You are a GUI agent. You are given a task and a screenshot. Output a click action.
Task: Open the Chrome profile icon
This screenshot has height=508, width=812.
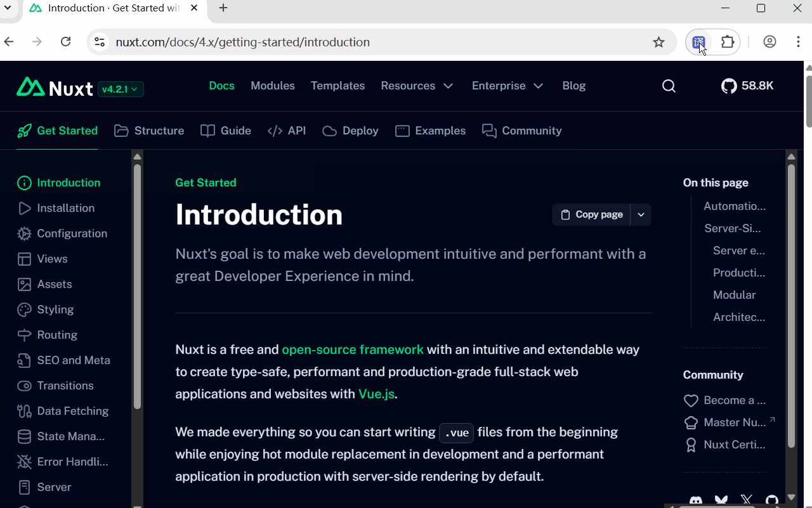pos(769,42)
